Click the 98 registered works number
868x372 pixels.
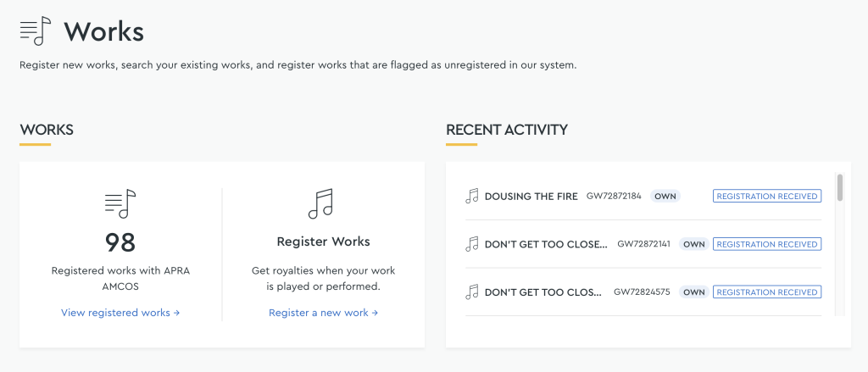pyautogui.click(x=120, y=242)
